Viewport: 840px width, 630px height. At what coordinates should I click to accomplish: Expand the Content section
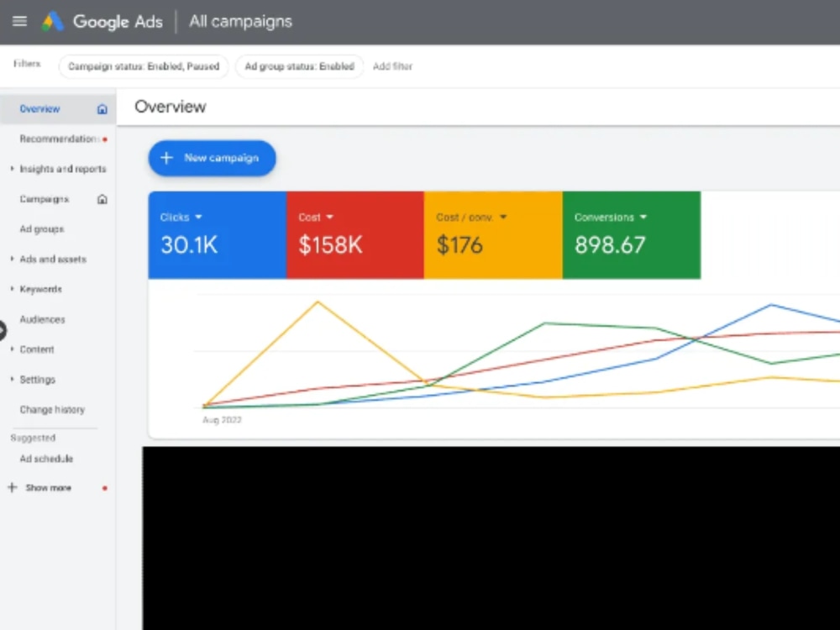pyautogui.click(x=12, y=349)
